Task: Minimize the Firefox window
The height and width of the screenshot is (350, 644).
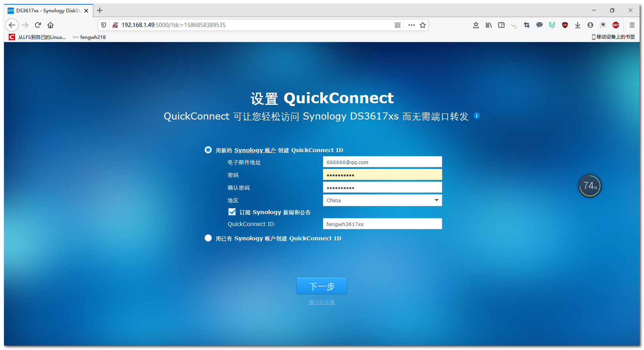Action: [594, 10]
